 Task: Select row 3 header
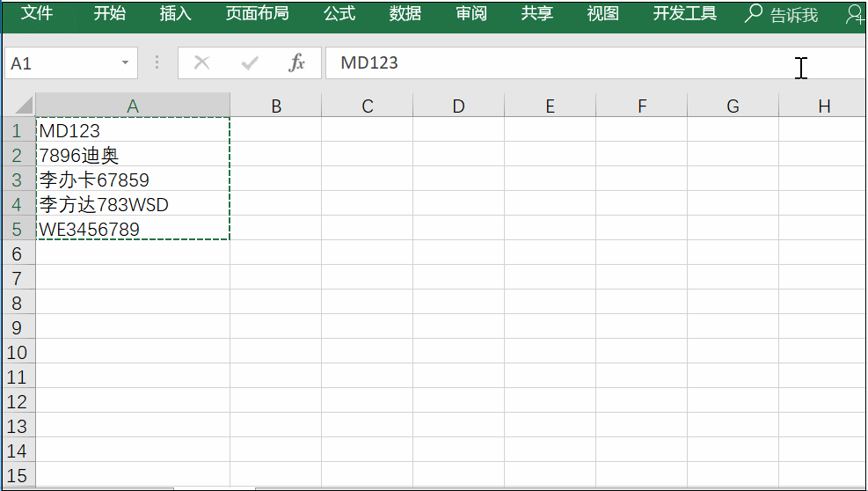(x=18, y=180)
